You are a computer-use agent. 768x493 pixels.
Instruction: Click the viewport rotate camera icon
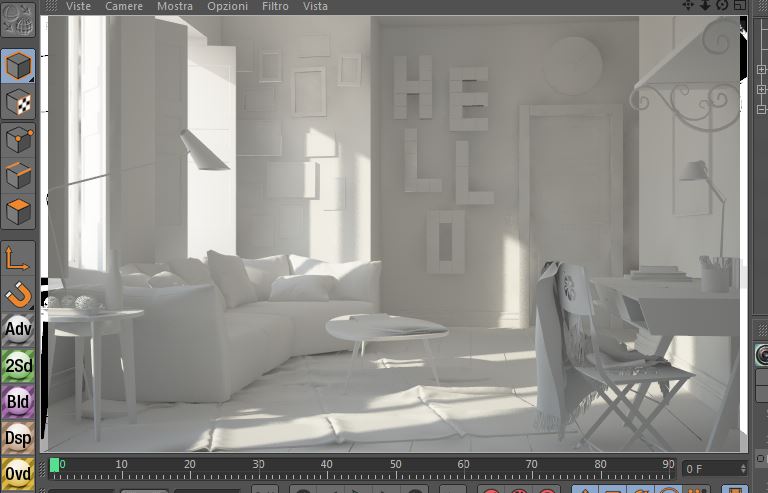coord(722,5)
